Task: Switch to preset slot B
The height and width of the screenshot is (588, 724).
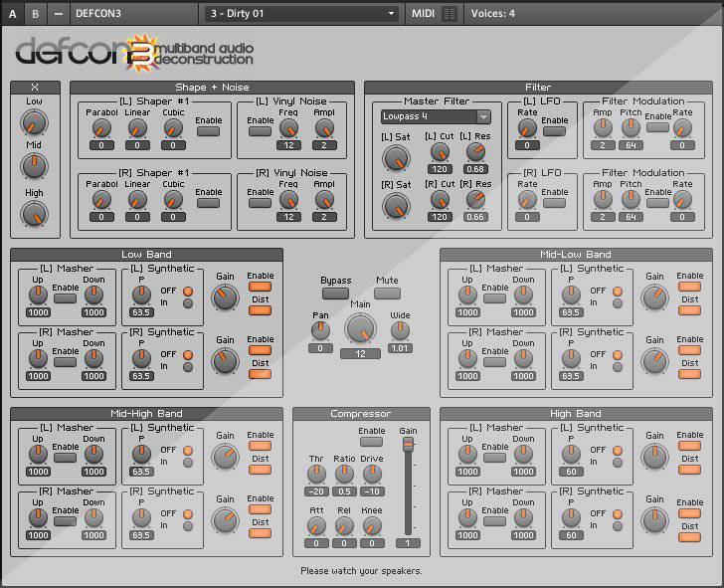Action: [36, 14]
